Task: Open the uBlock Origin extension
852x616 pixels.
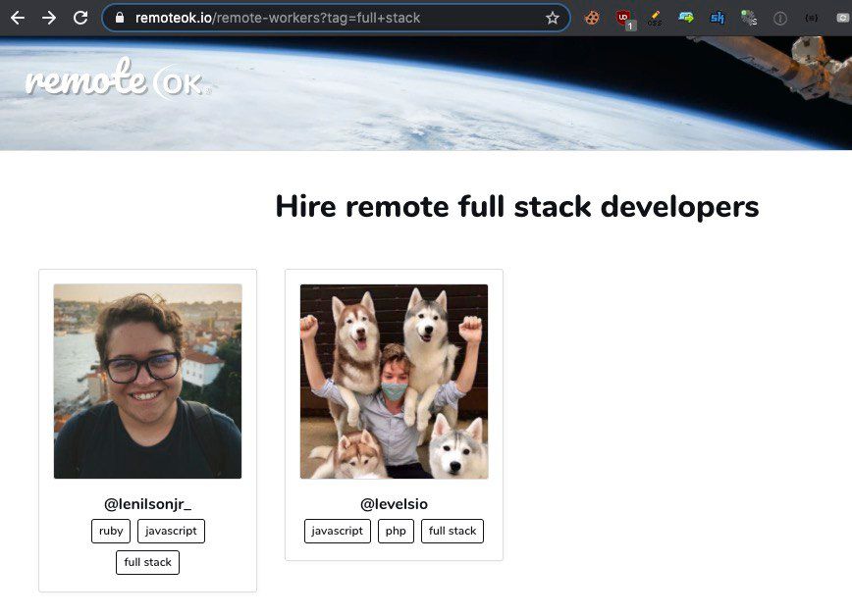Action: (x=624, y=19)
